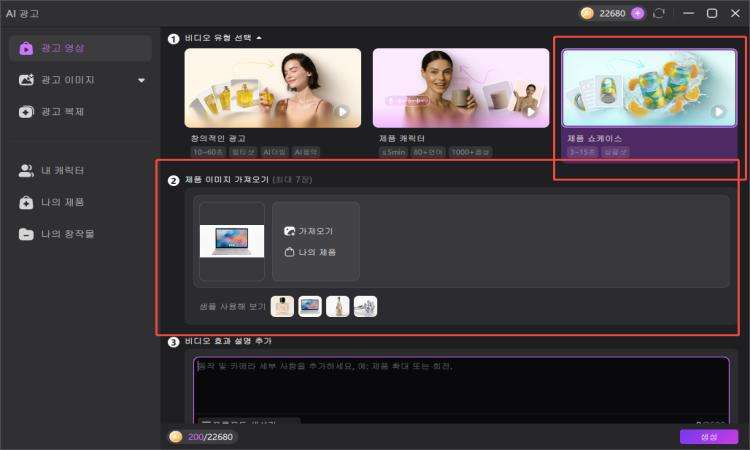Click the 1000+음성 tag under 제품 캐릭터
The height and width of the screenshot is (450, 750).
coord(471,152)
